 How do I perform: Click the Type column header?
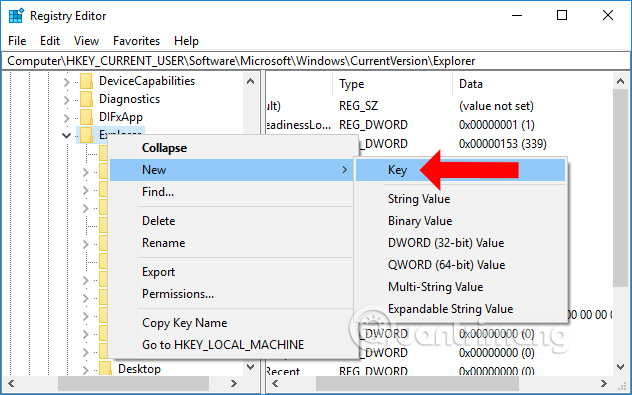point(393,84)
